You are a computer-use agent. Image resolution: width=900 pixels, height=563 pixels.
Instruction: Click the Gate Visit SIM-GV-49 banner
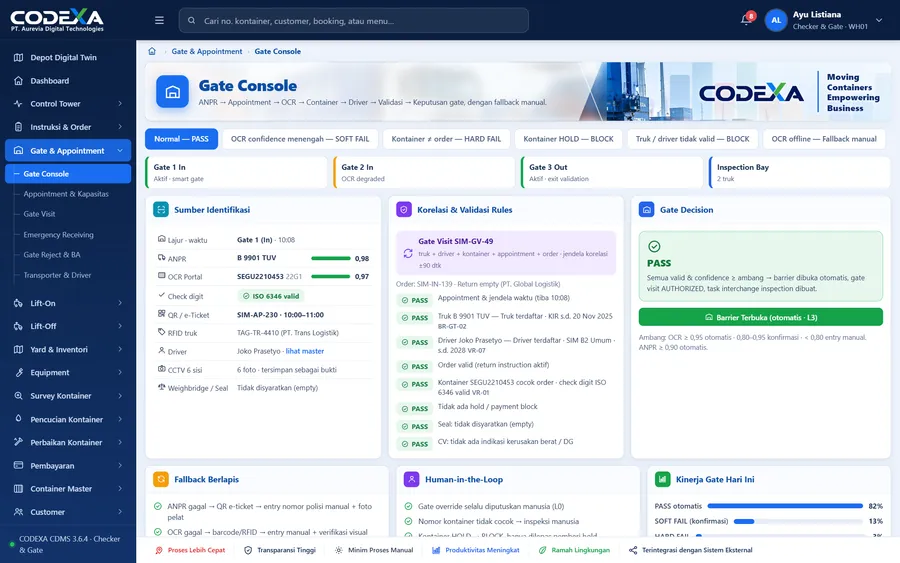506,253
